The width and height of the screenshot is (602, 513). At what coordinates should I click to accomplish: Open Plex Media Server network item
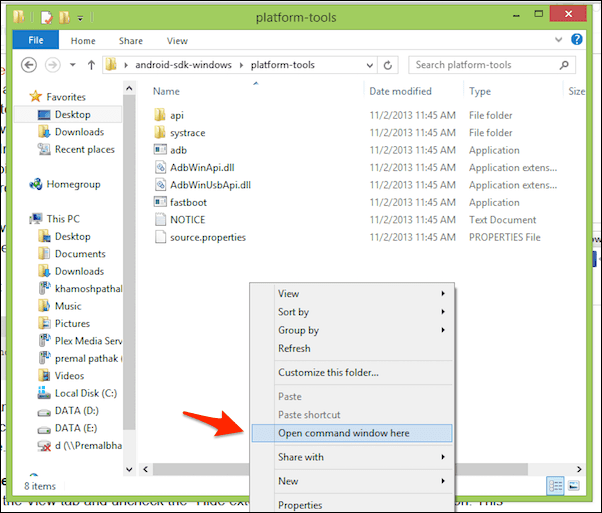[x=88, y=341]
